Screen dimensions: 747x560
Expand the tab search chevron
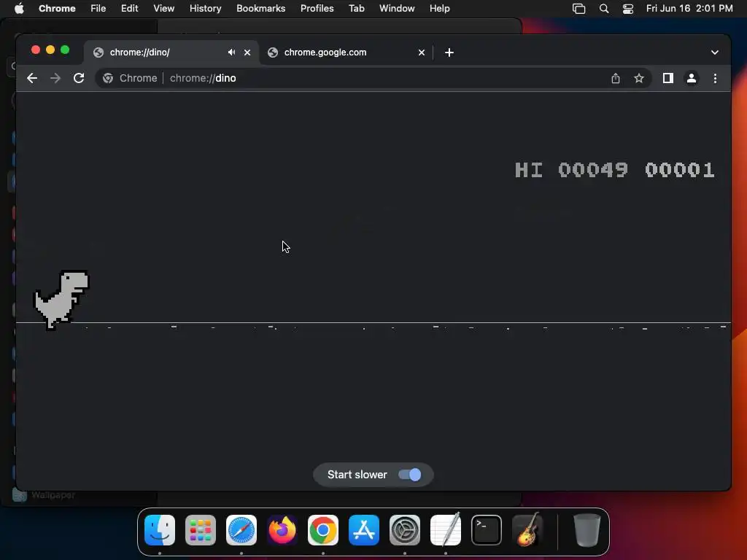tap(715, 52)
